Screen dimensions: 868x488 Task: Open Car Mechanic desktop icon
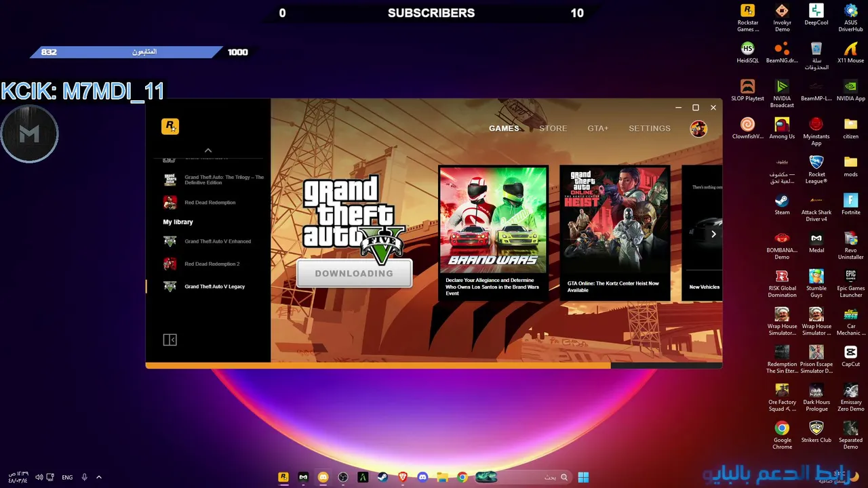tap(850, 321)
